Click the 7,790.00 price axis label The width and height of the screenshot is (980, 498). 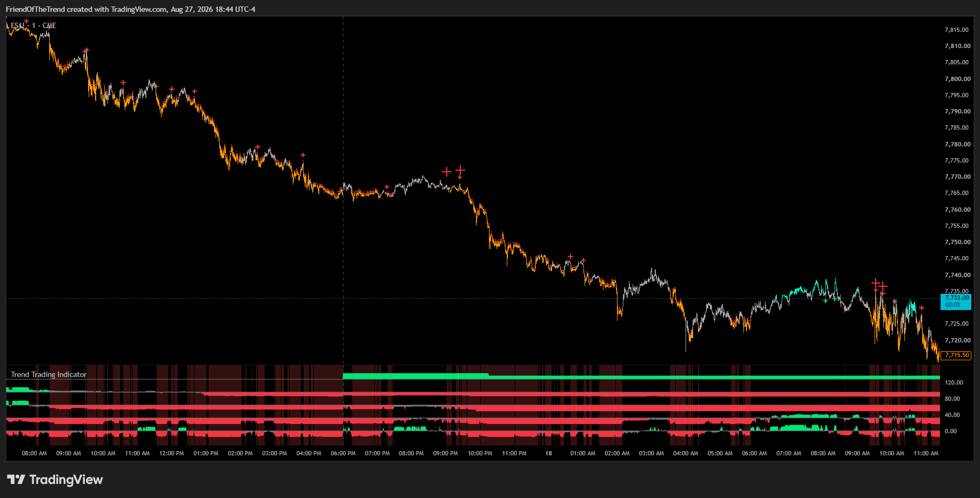click(x=957, y=111)
